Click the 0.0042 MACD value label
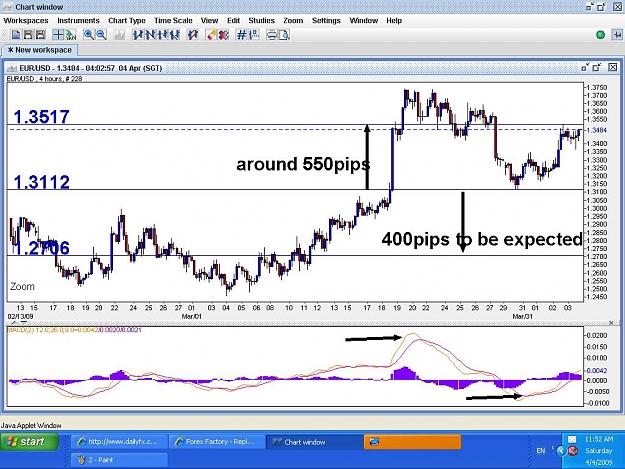The image size is (625, 469). [598, 371]
